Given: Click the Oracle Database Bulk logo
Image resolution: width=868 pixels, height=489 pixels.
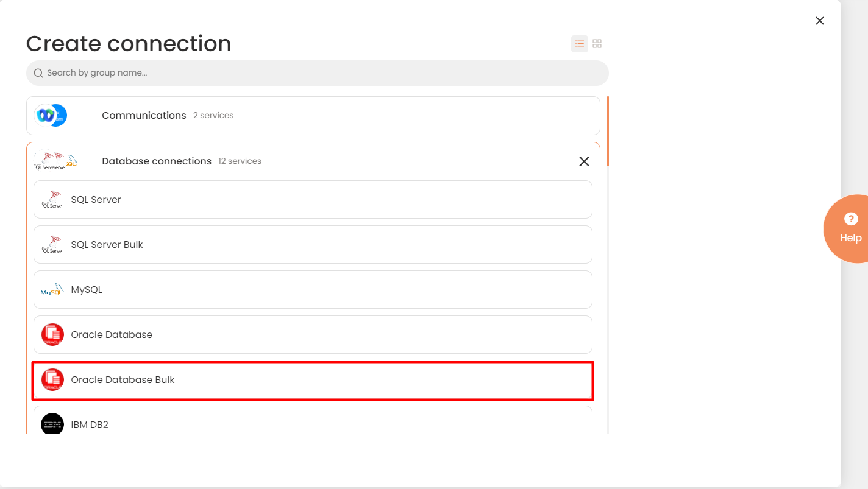Looking at the screenshot, I should 52,380.
